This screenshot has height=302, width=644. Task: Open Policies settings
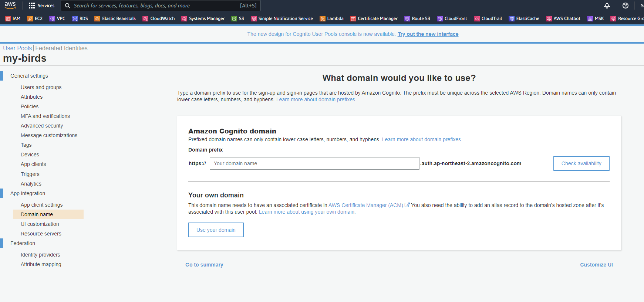click(x=30, y=106)
